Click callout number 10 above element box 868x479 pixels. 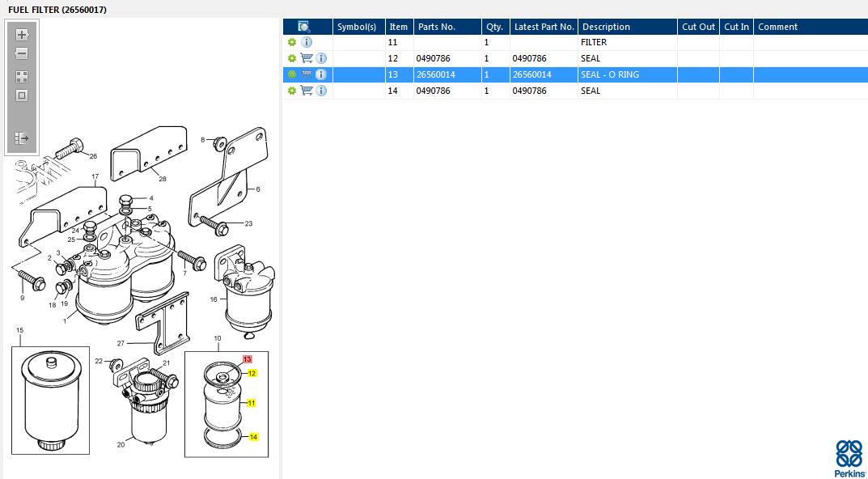(x=217, y=337)
